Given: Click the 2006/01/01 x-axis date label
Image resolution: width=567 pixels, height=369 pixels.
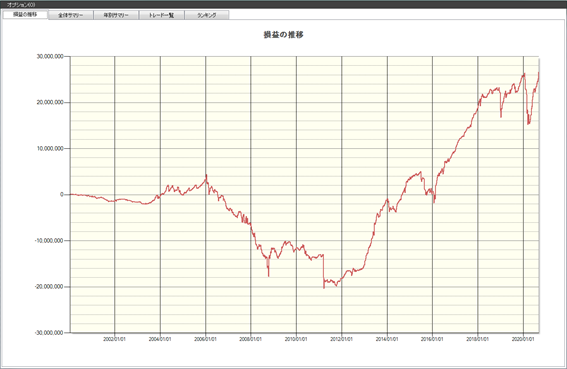Looking at the screenshot, I should tap(205, 339).
